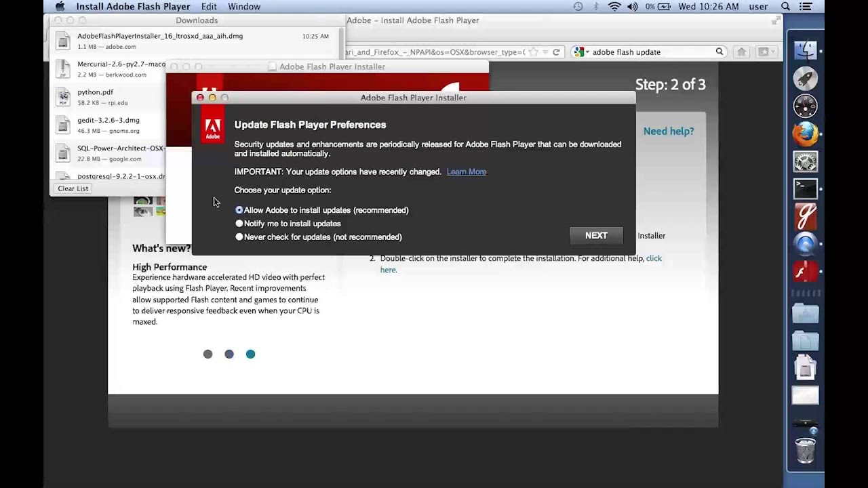The height and width of the screenshot is (488, 868).
Task: Select the third teal carousel dot
Action: coord(250,354)
